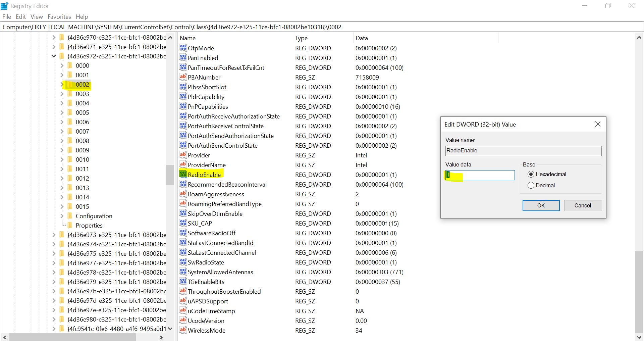Click the DWORD icon beside PanEnabled

(183, 57)
